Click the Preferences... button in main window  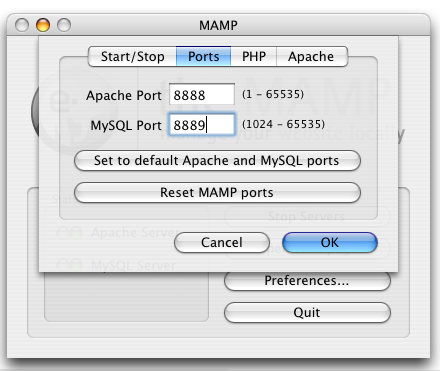(x=307, y=281)
